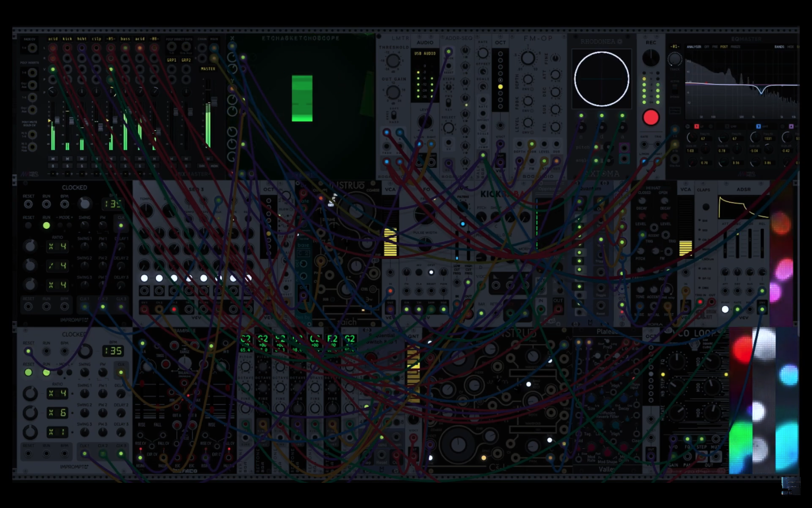Viewport: 812px width, 508px height.
Task: Open the USB AUDIO device selector
Action: pyautogui.click(x=425, y=54)
